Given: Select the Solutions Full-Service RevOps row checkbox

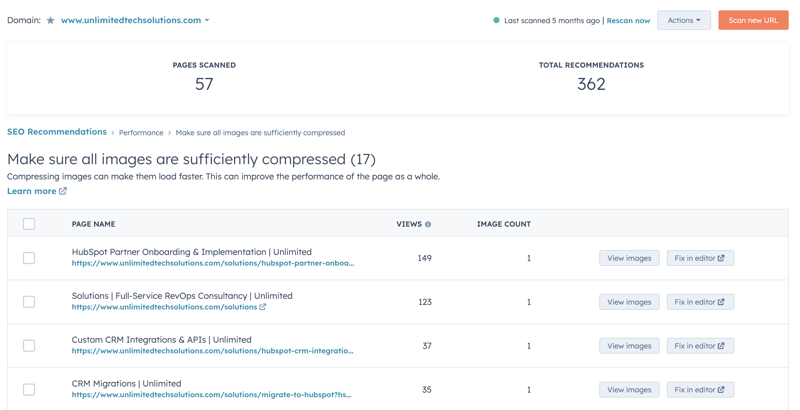Looking at the screenshot, I should [x=29, y=302].
